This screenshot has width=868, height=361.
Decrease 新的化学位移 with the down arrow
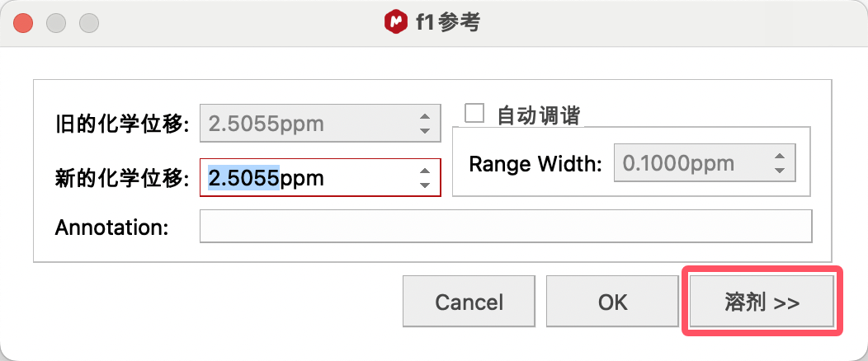425,184
